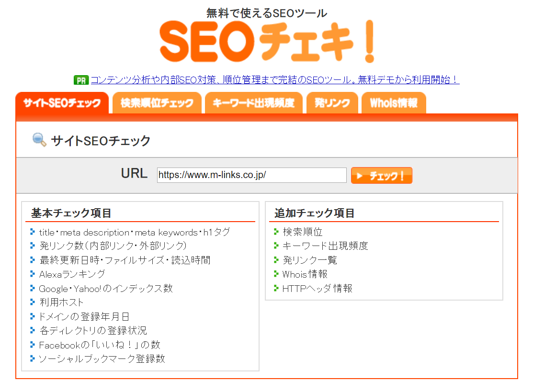
Task: Click the SEOチェキ! logo
Action: click(x=267, y=42)
